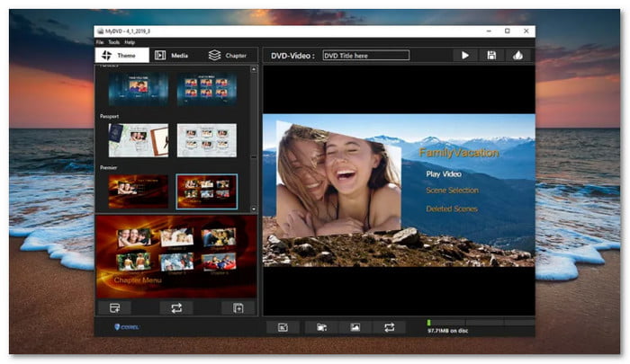
Task: Click the DVD title input field
Action: click(365, 56)
